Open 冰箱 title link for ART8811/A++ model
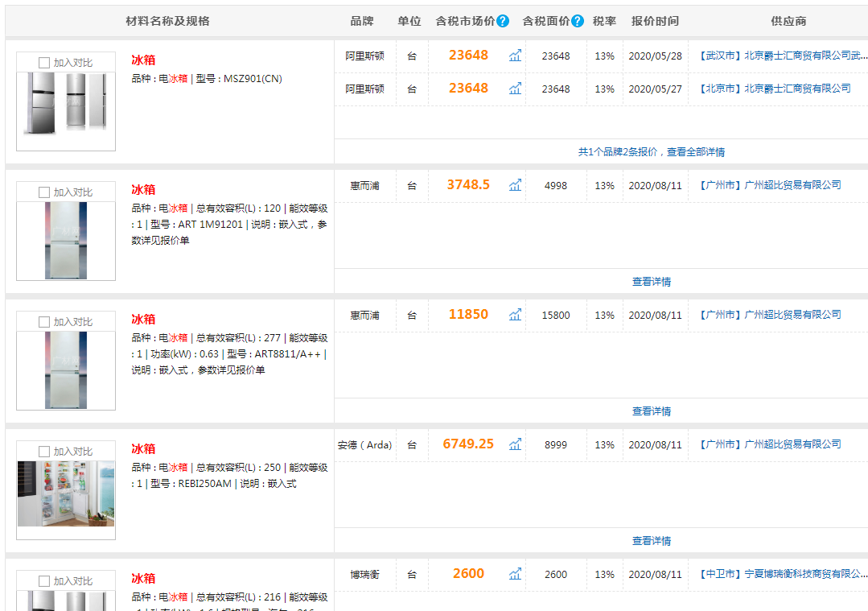This screenshot has width=868, height=611. pos(143,320)
